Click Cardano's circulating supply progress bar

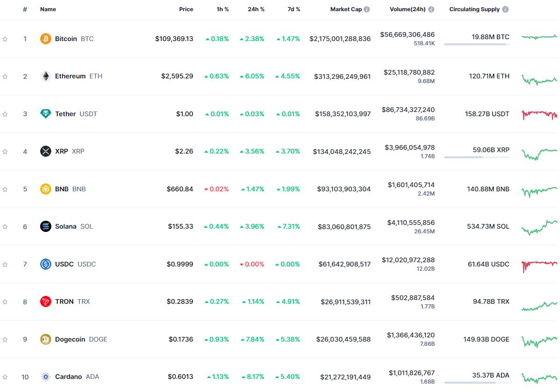coord(477,383)
